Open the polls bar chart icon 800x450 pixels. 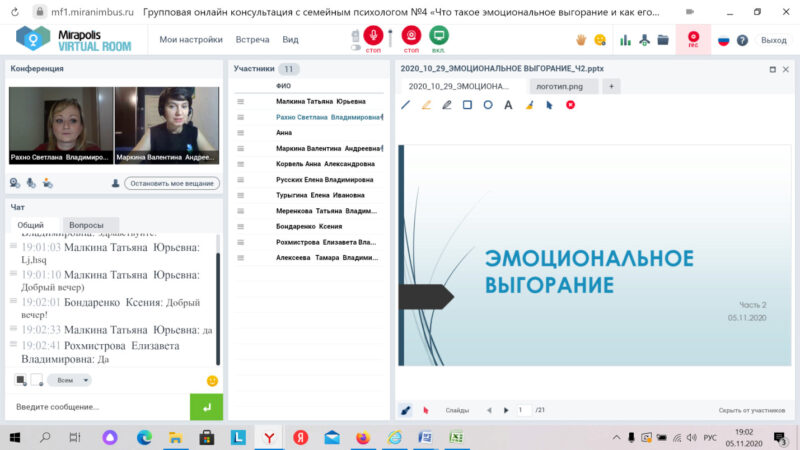tap(625, 40)
